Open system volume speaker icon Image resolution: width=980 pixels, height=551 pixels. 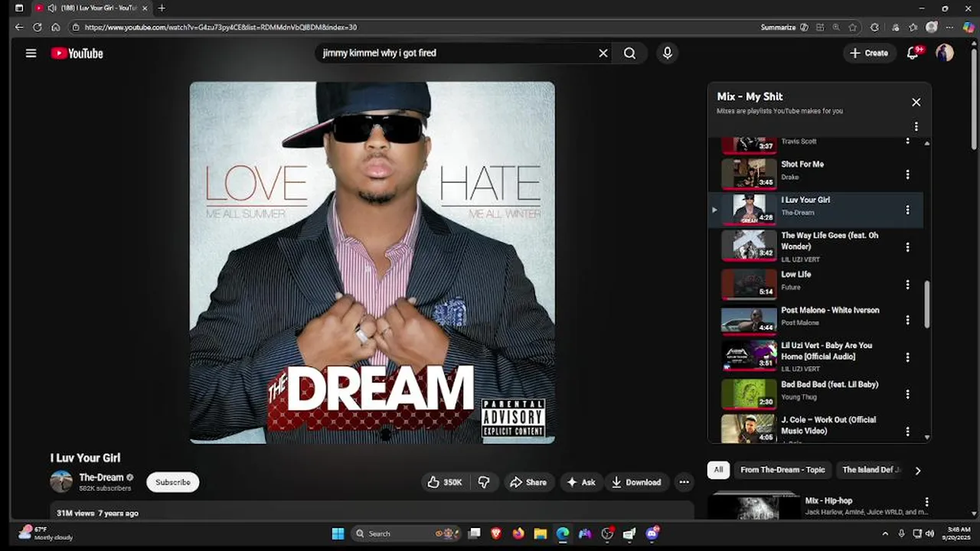(929, 533)
